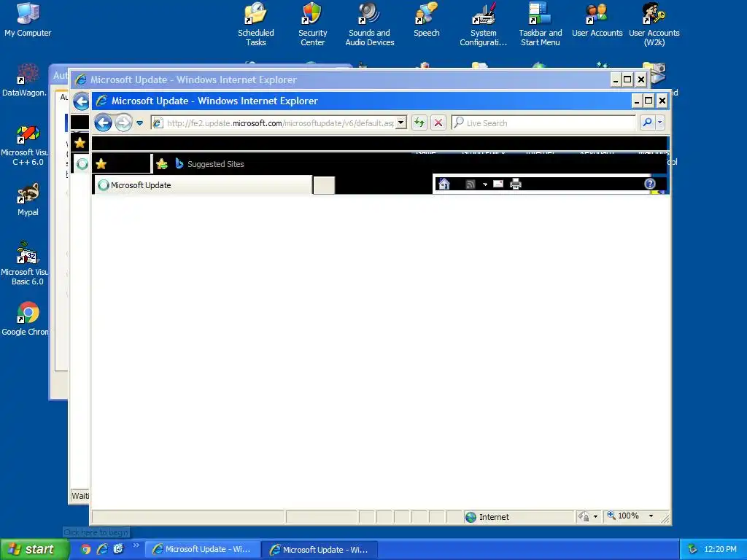This screenshot has height=560, width=747.
Task: Open Favorites star button
Action: 101,164
